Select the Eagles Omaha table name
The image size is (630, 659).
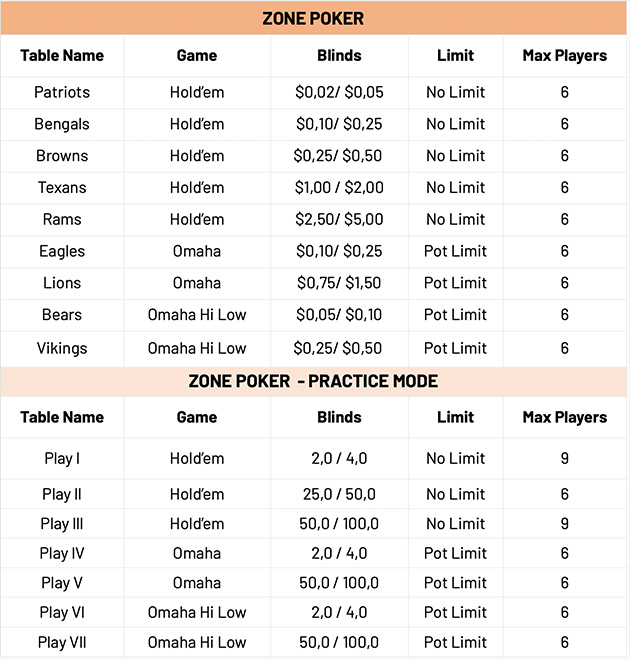62,251
